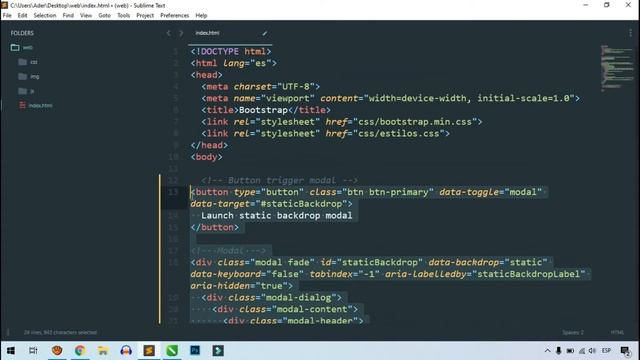The width and height of the screenshot is (640, 360).
Task: Click the Button trigger modal comment
Action: (280, 180)
